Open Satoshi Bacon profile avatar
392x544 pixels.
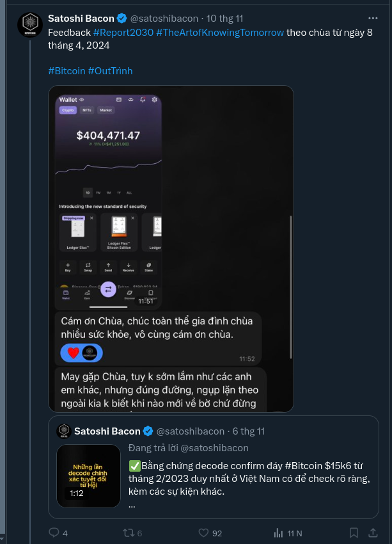tap(30, 25)
